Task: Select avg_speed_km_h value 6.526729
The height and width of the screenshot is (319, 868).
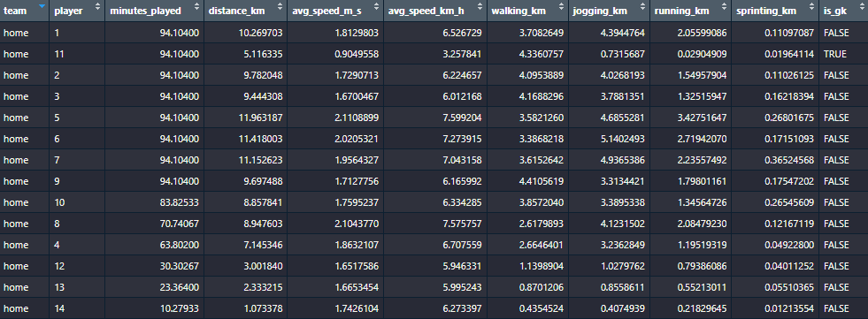Action: click(x=462, y=33)
